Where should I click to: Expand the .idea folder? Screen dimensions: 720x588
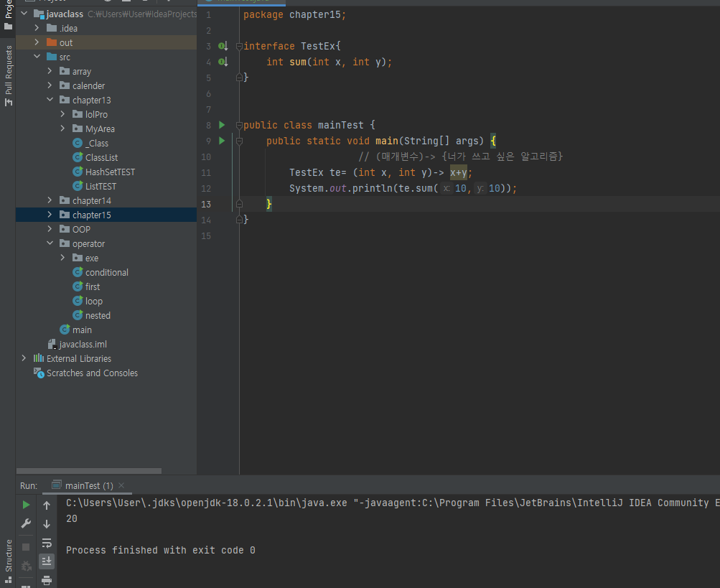[37, 28]
